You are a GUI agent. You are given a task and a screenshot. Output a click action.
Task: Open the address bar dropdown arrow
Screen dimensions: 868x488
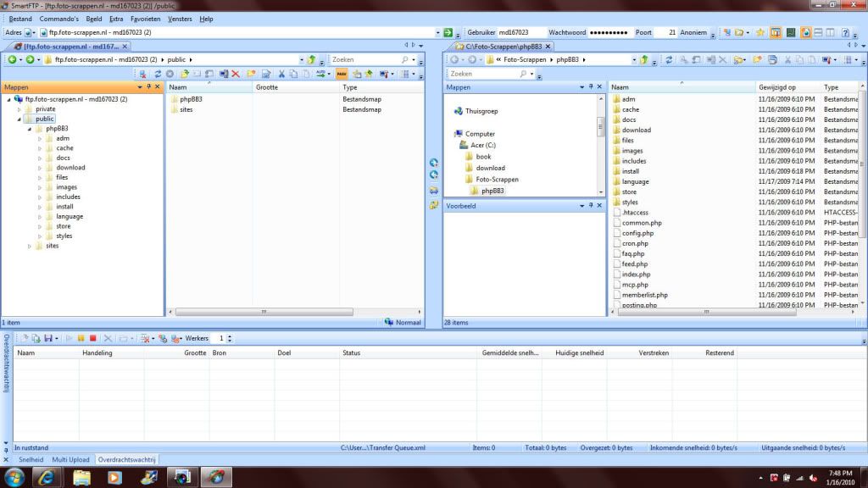point(437,33)
